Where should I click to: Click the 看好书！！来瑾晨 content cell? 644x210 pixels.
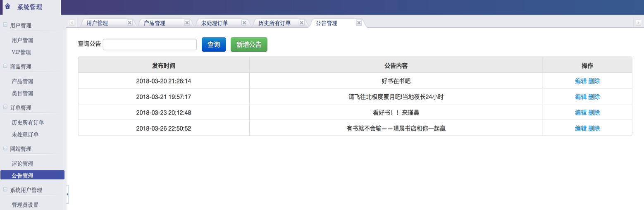point(396,112)
